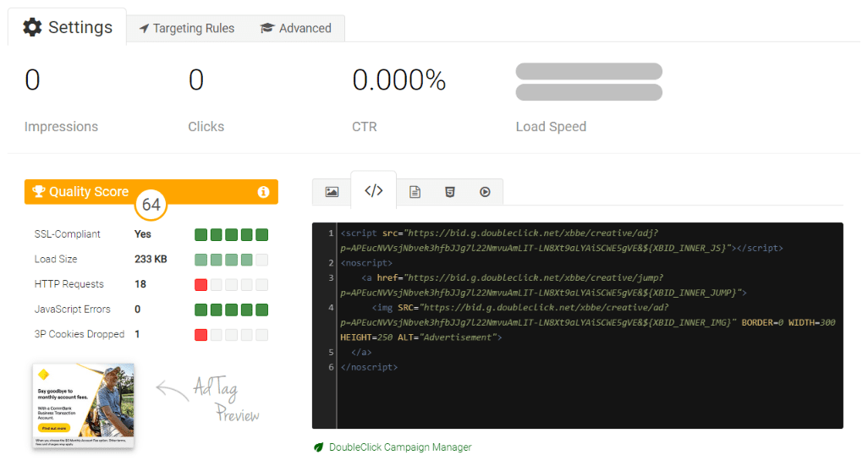The image size is (868, 466).
Task: Click the 233 KB load size value
Action: [x=151, y=259]
